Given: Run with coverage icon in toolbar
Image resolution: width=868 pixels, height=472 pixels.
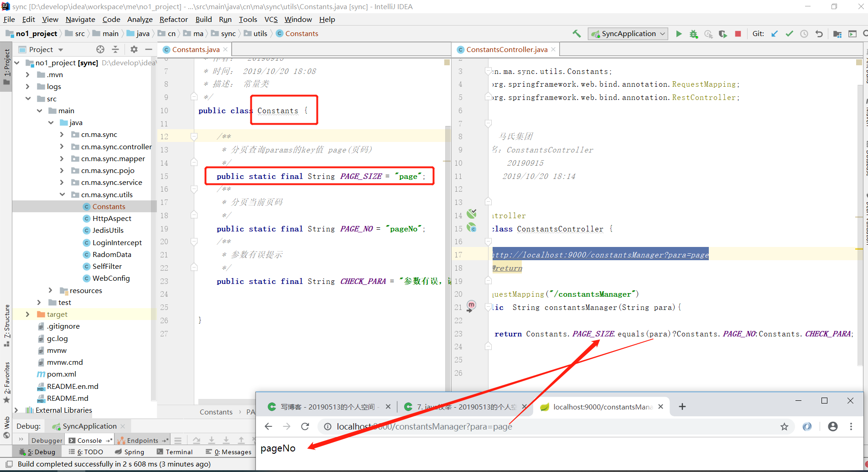Looking at the screenshot, I should coord(723,34).
